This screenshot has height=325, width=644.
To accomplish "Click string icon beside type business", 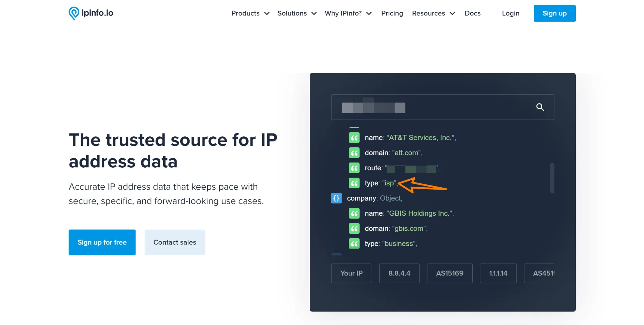I will [354, 244].
